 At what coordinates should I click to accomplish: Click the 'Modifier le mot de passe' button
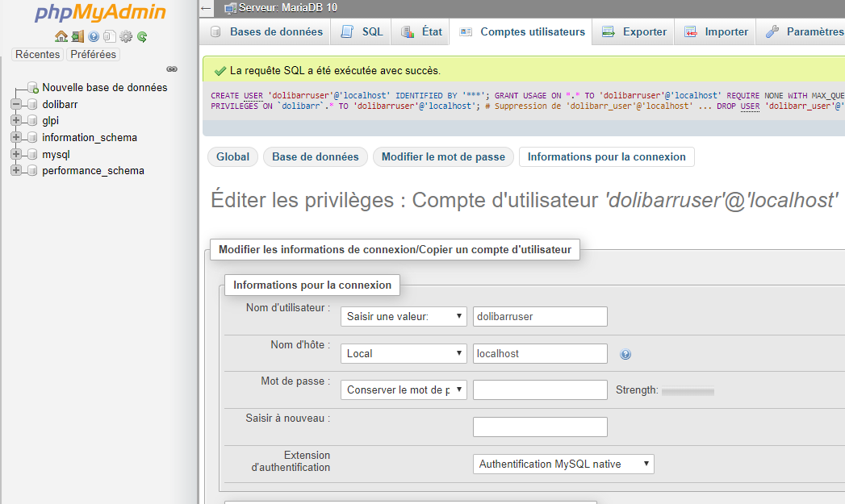pos(443,156)
